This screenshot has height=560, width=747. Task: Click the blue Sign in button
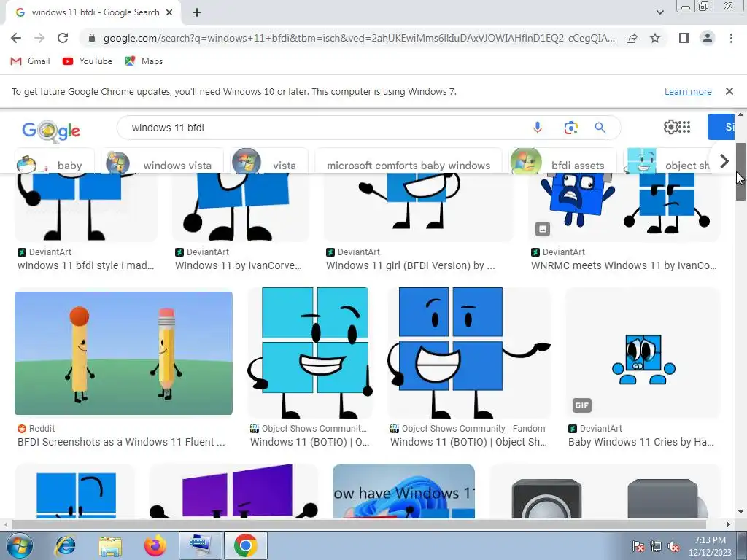click(x=721, y=127)
